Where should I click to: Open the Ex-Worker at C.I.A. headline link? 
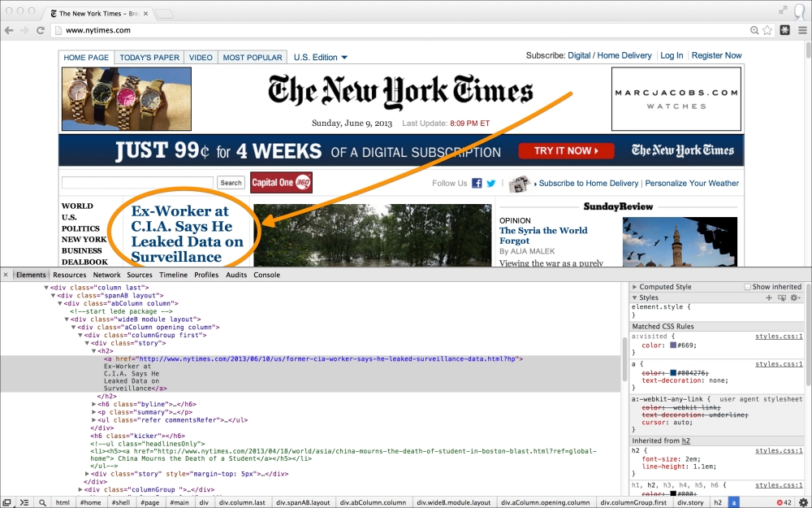point(187,234)
